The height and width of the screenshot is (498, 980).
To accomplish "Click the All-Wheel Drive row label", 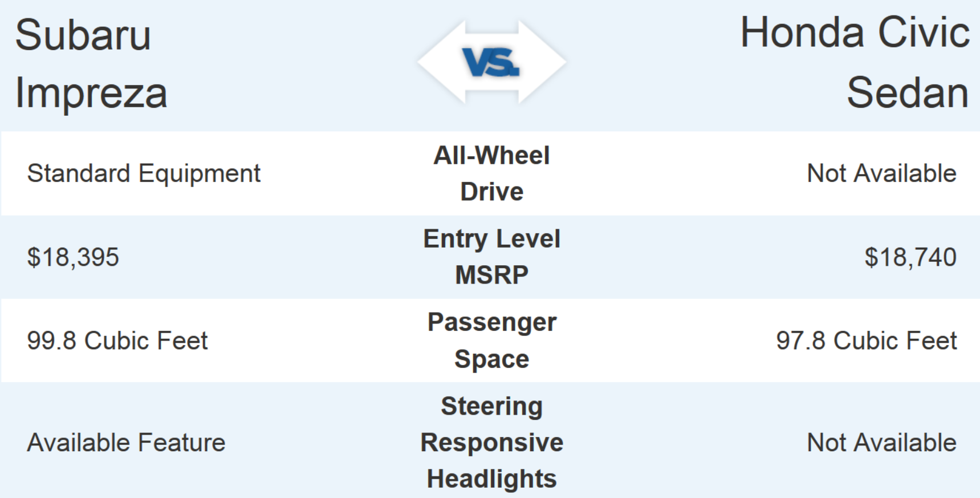I will [x=491, y=173].
